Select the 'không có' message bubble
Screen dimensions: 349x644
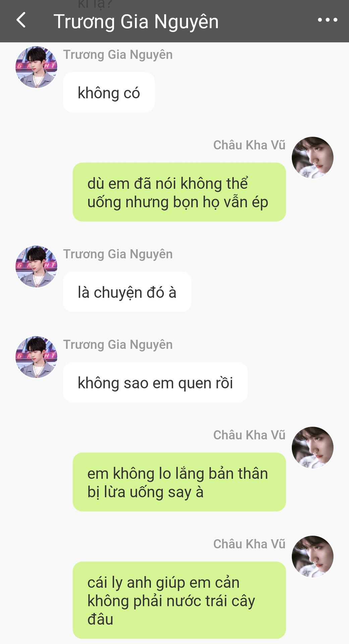pyautogui.click(x=109, y=93)
